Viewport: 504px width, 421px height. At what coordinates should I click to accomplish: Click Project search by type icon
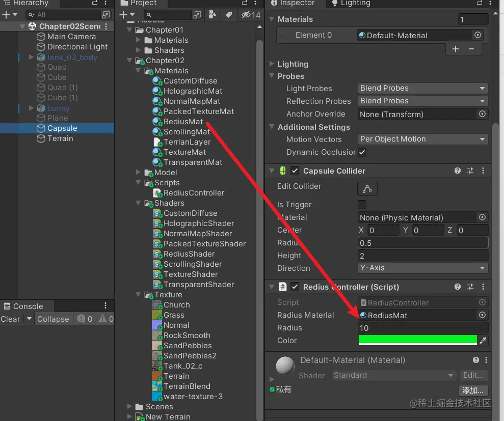point(212,15)
